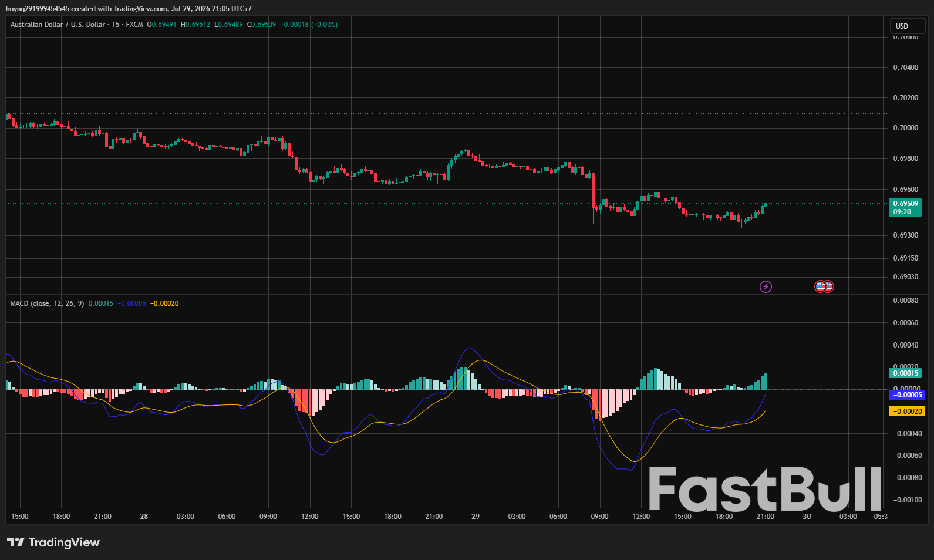Click the Australian Dollar / U.S. Dollar symbol title
The image size is (934, 560).
tap(58, 25)
